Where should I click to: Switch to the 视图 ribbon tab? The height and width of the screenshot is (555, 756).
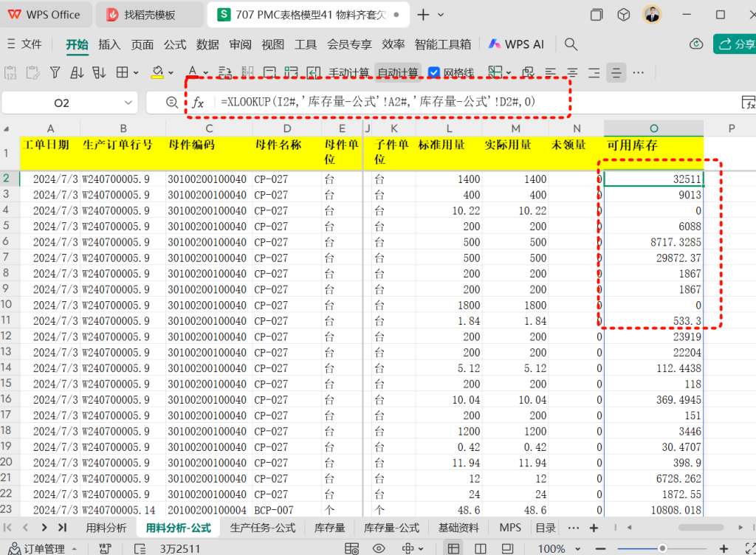click(272, 44)
